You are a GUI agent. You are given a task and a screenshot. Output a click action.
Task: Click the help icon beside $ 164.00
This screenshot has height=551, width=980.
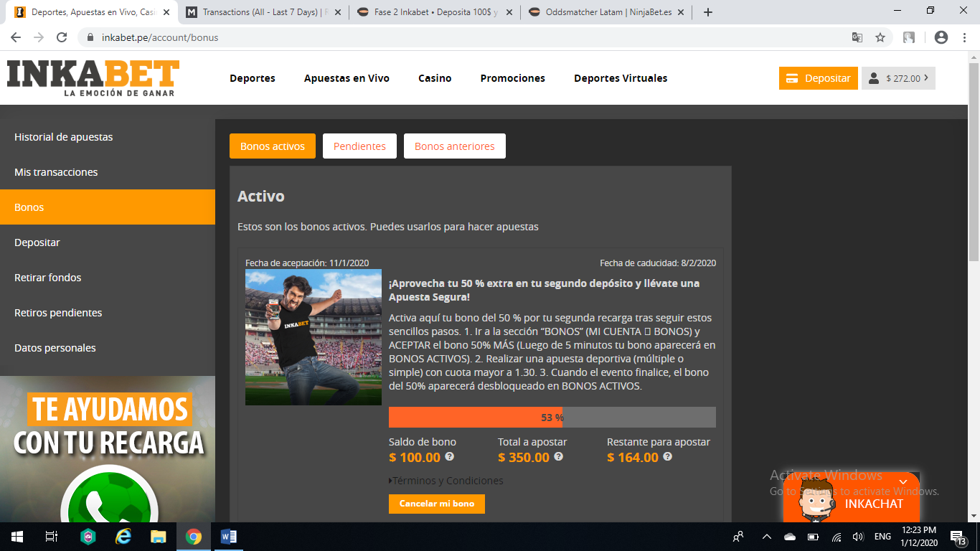[x=668, y=456]
